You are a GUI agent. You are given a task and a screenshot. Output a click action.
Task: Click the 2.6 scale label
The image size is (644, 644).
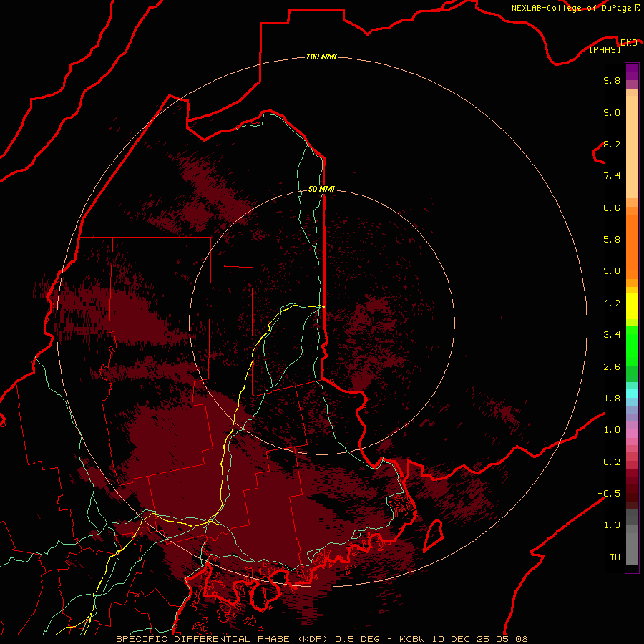(x=612, y=367)
